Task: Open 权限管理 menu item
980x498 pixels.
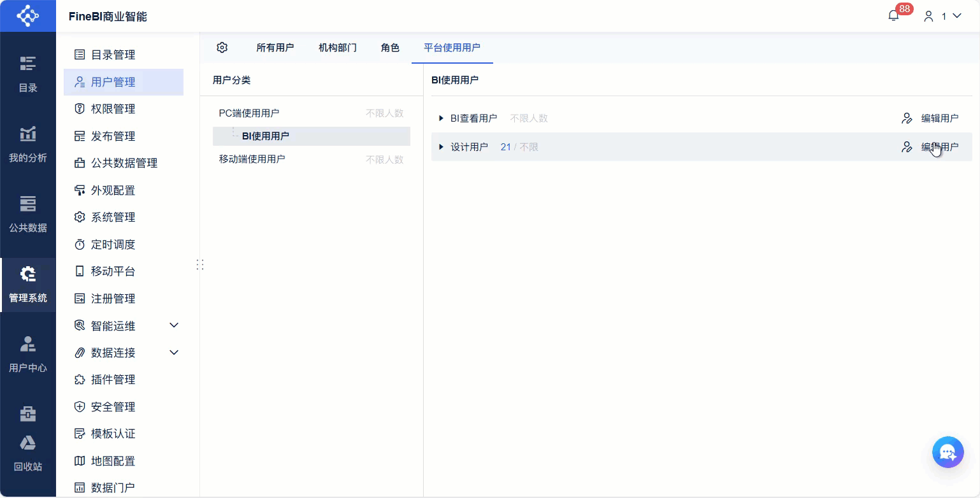Action: (124, 109)
